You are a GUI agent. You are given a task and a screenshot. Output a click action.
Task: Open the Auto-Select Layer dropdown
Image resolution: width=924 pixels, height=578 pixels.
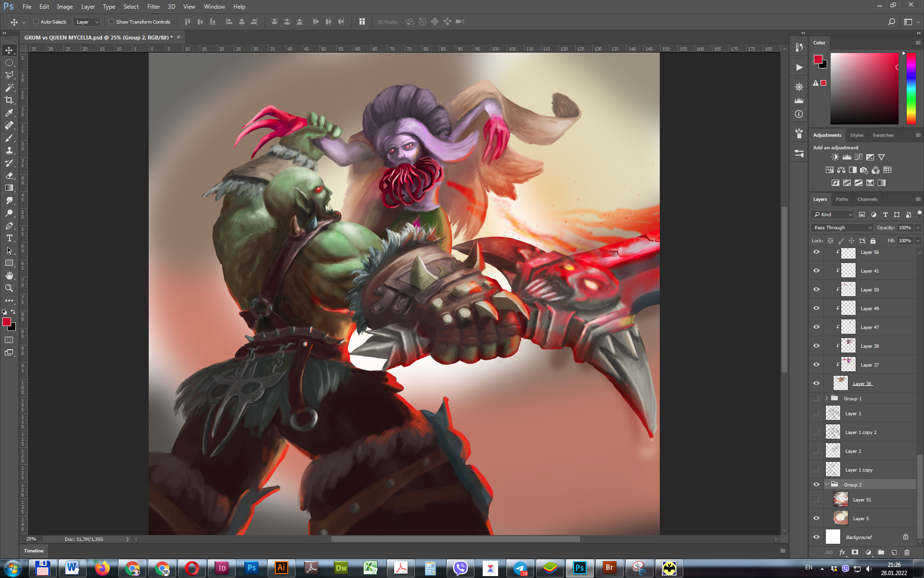pos(87,22)
